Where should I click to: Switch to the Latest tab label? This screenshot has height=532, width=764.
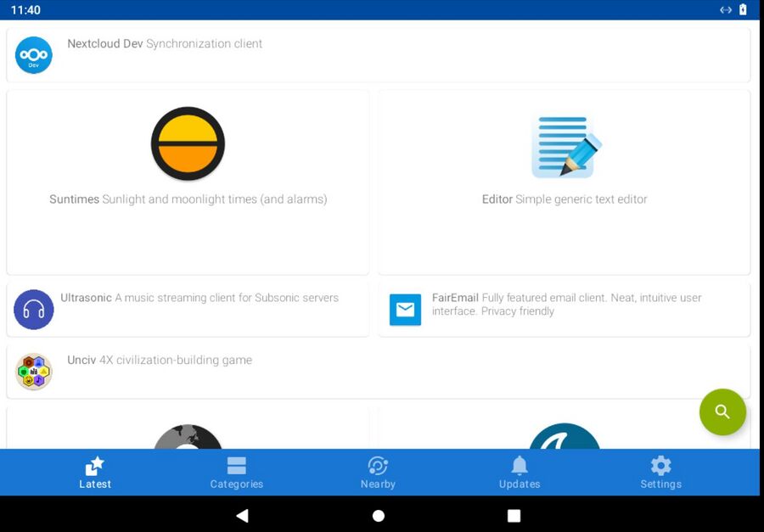click(x=95, y=484)
